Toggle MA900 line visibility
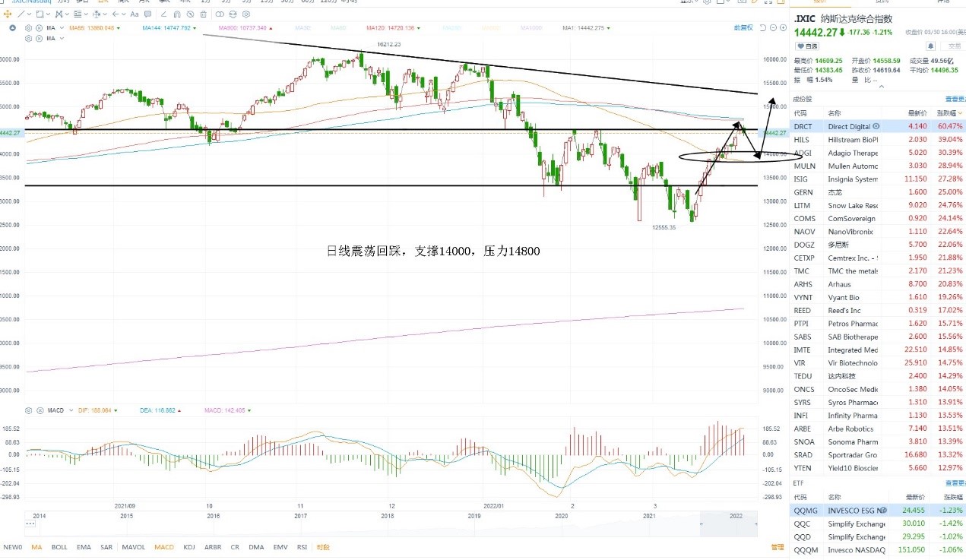This screenshot has width=966, height=560. [245, 28]
